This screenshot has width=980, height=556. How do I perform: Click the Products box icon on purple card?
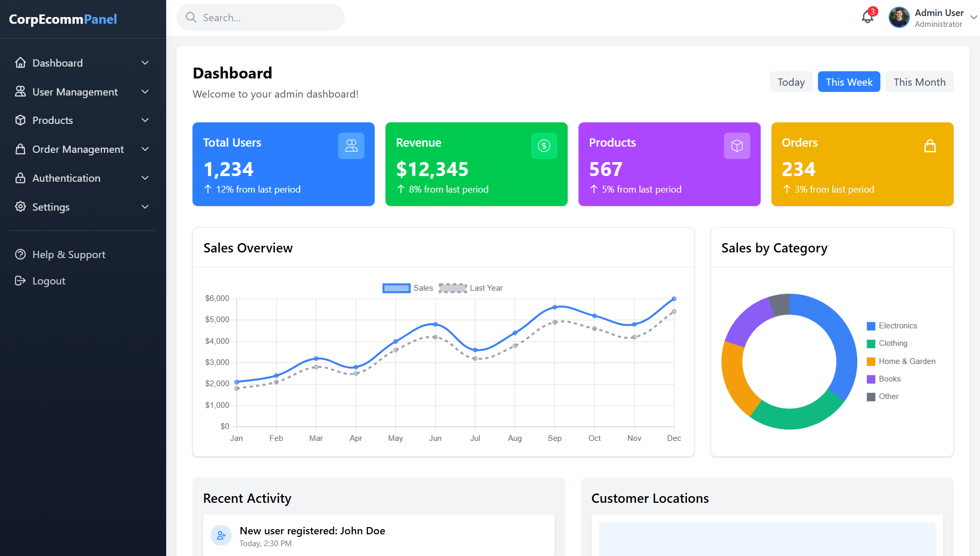pos(737,146)
